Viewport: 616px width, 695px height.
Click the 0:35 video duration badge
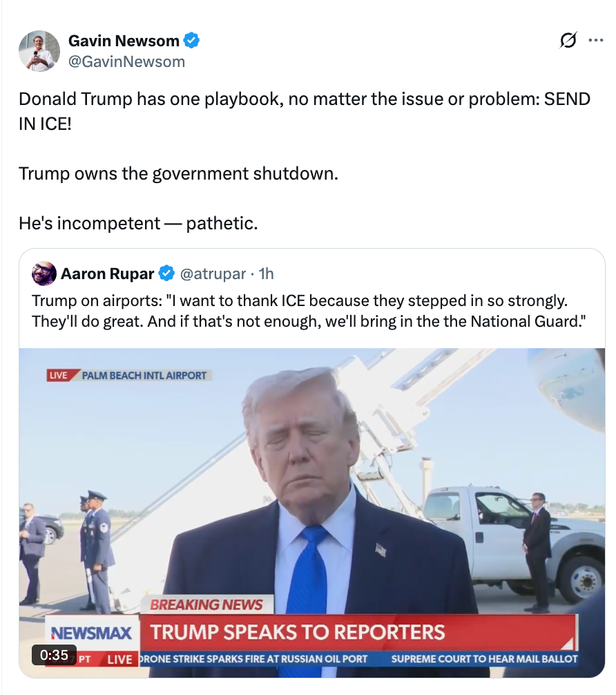click(54, 655)
